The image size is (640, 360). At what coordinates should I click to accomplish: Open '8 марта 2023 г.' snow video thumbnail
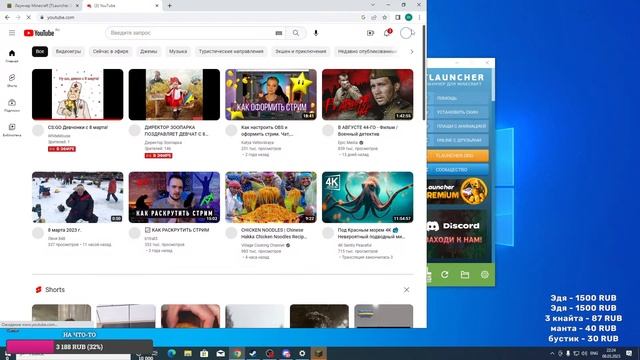(78, 197)
